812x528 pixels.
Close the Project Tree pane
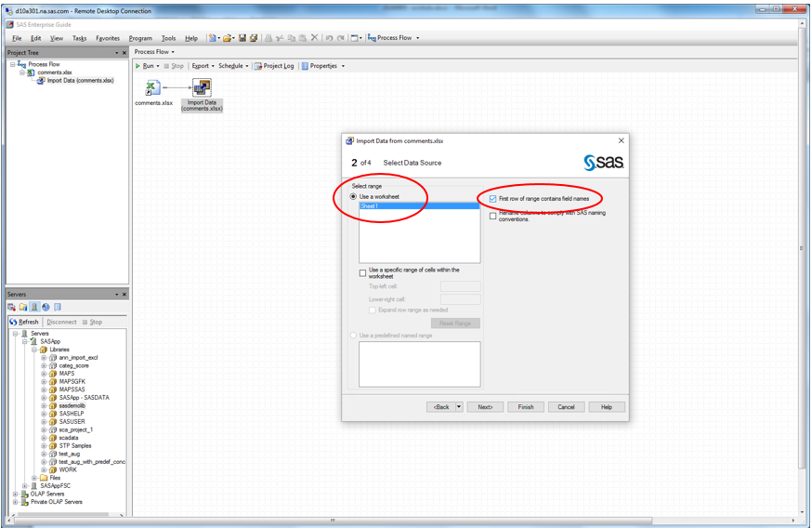pyautogui.click(x=124, y=53)
